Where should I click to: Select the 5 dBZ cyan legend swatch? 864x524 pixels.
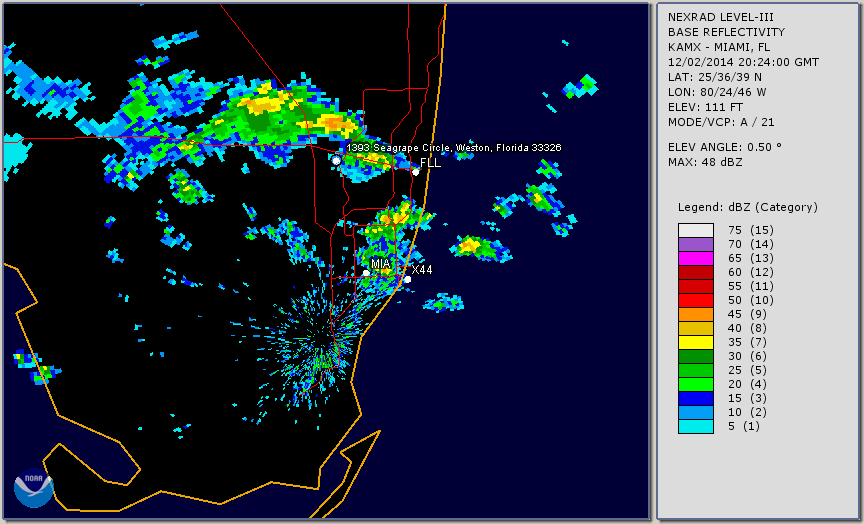pyautogui.click(x=696, y=426)
